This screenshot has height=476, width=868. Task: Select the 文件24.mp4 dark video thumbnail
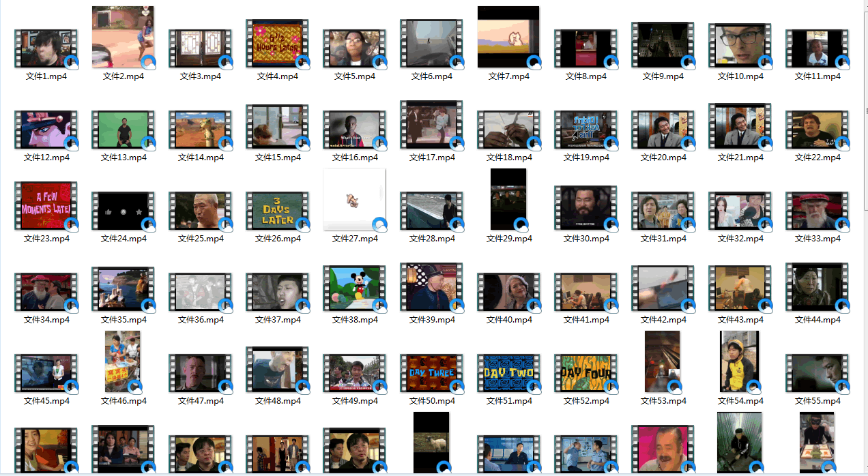coord(123,211)
